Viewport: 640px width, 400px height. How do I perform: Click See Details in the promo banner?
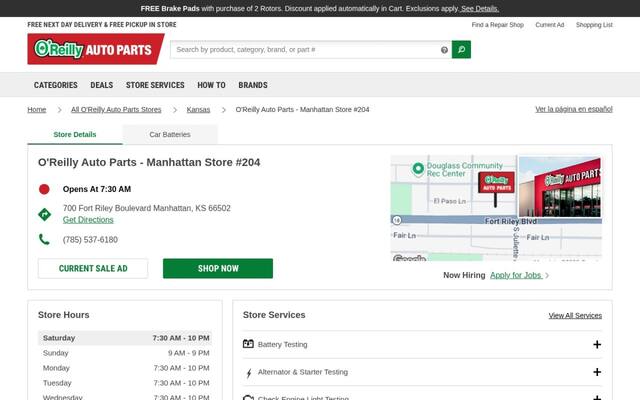coord(480,8)
